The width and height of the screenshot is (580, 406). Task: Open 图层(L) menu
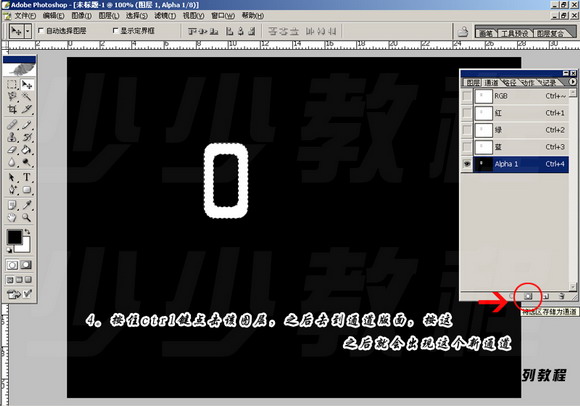[x=109, y=16]
